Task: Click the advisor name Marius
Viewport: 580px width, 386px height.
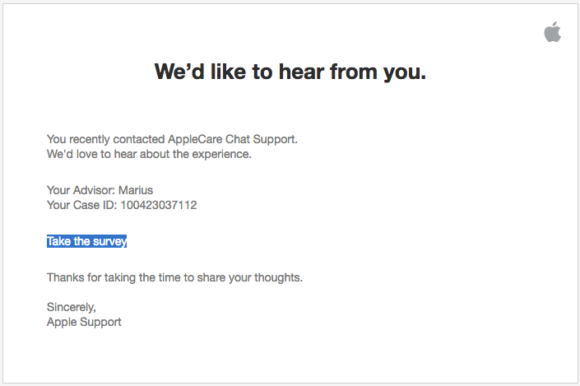Action: [135, 190]
